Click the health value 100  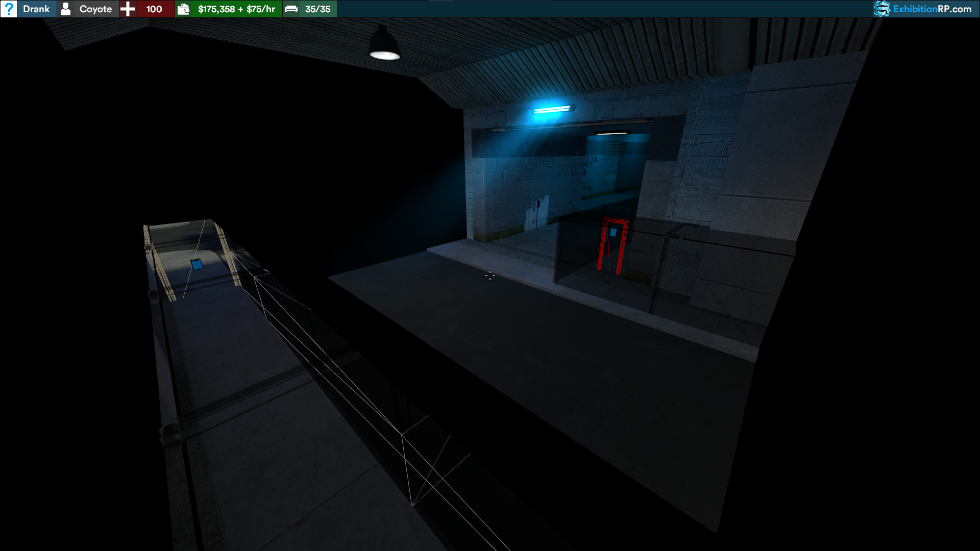point(154,9)
